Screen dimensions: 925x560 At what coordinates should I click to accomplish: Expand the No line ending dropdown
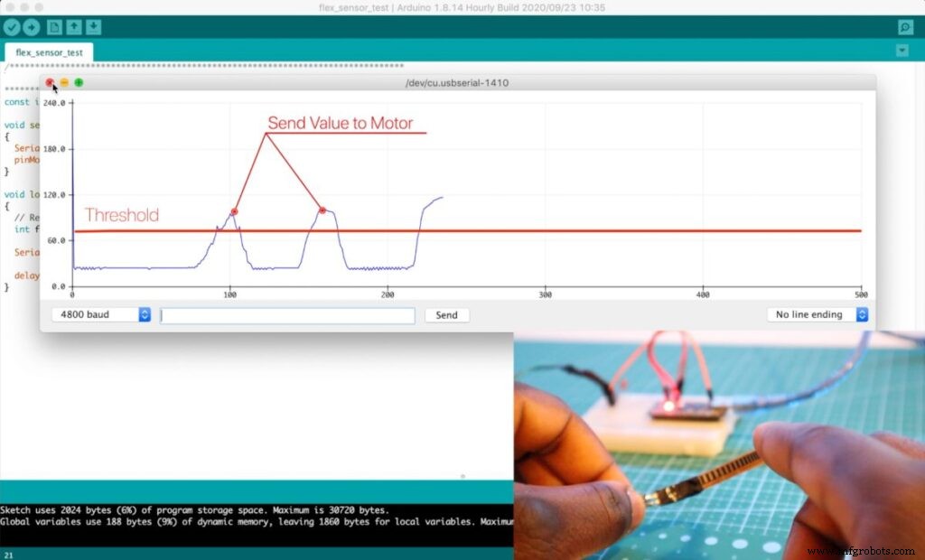pos(818,314)
